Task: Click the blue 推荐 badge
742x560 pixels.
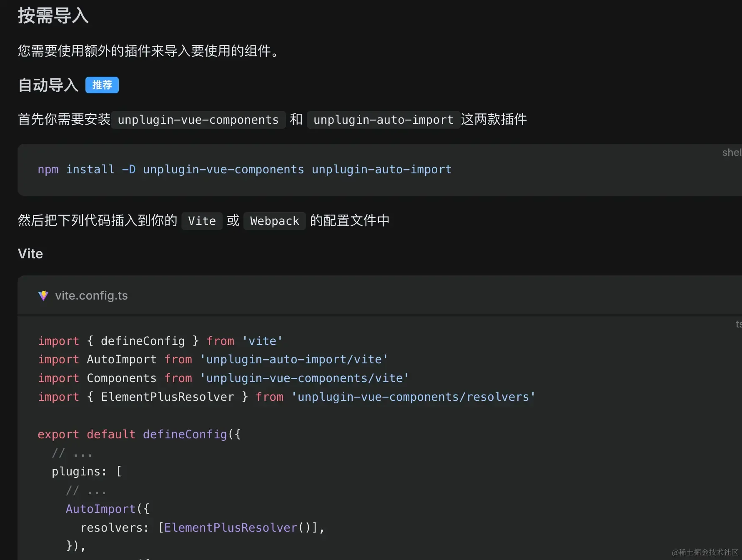Action: pyautogui.click(x=102, y=85)
